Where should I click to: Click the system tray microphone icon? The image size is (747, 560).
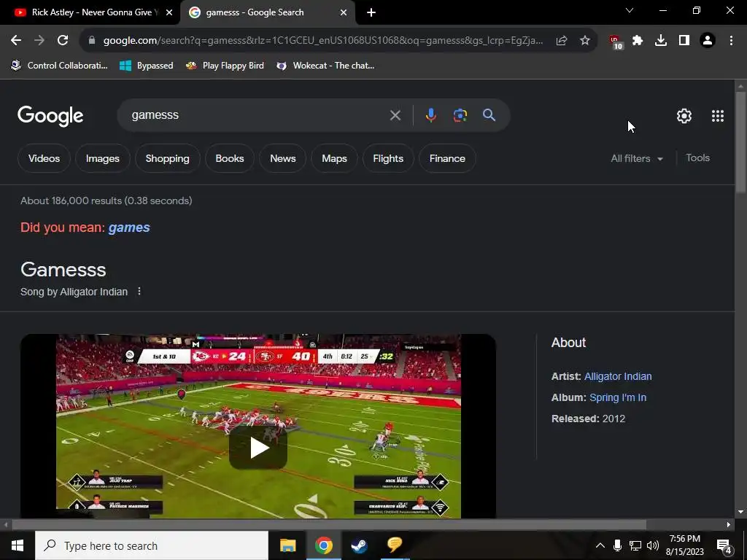617,545
